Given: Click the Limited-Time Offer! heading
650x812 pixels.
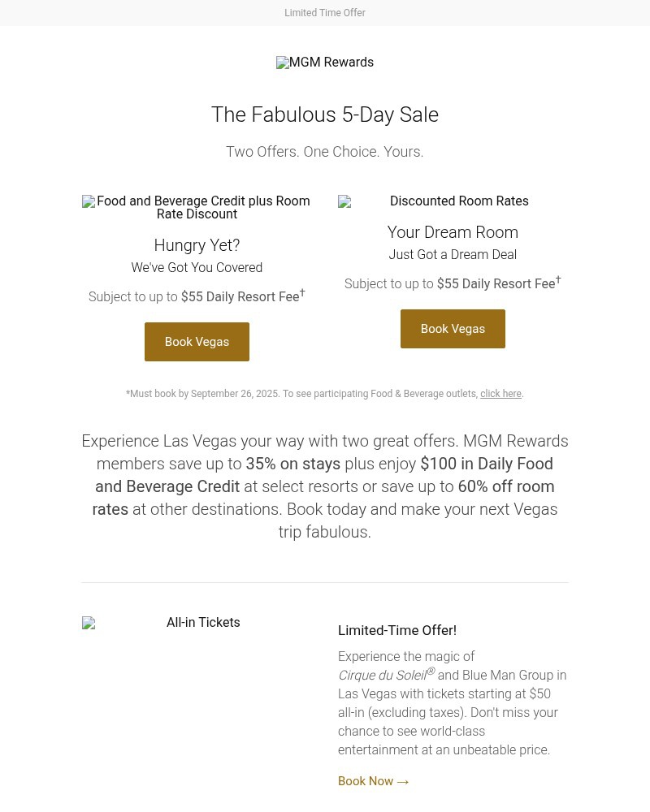Looking at the screenshot, I should pyautogui.click(x=396, y=630).
